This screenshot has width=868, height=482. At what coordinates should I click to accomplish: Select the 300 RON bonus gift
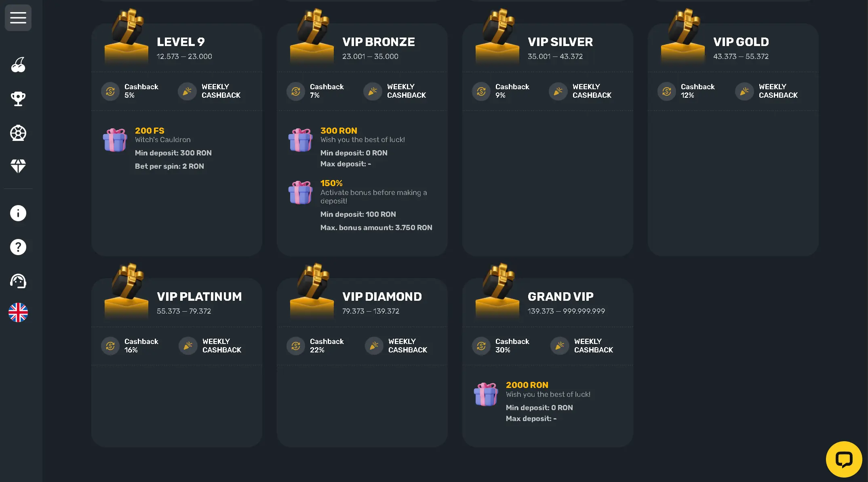pyautogui.click(x=300, y=140)
